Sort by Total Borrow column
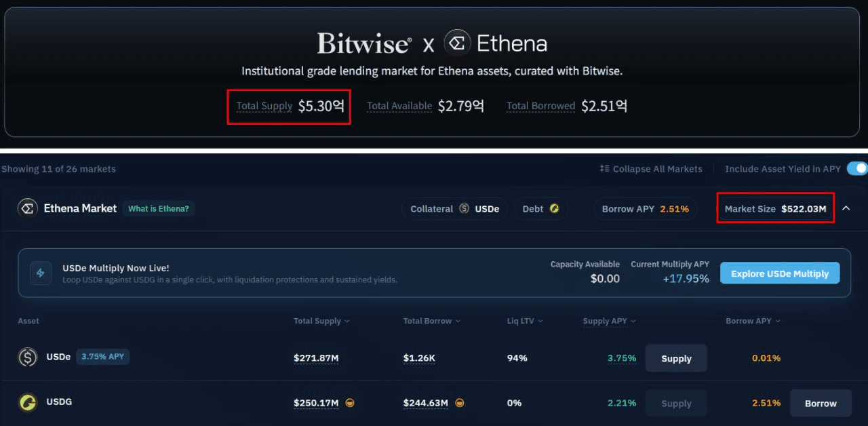Image resolution: width=868 pixels, height=426 pixels. (431, 321)
